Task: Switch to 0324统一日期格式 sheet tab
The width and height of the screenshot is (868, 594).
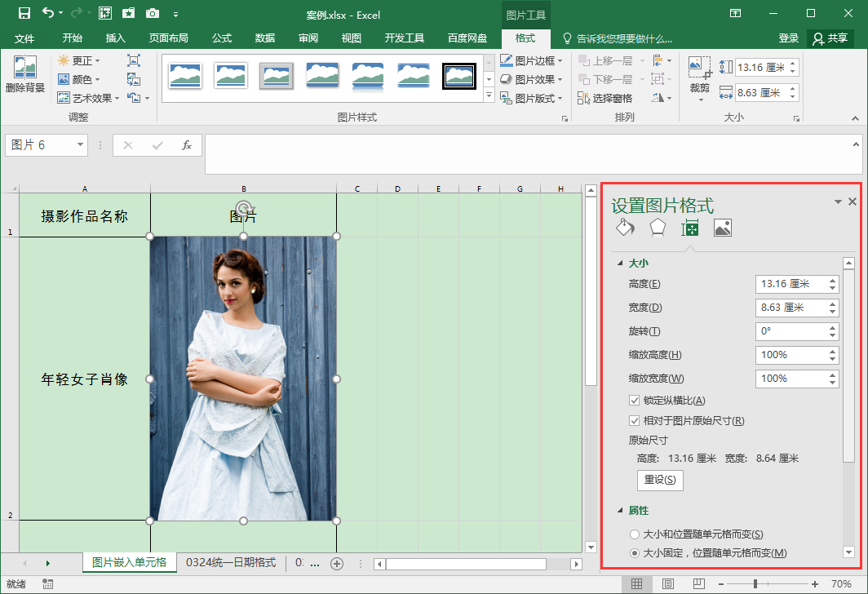Action: tap(231, 562)
